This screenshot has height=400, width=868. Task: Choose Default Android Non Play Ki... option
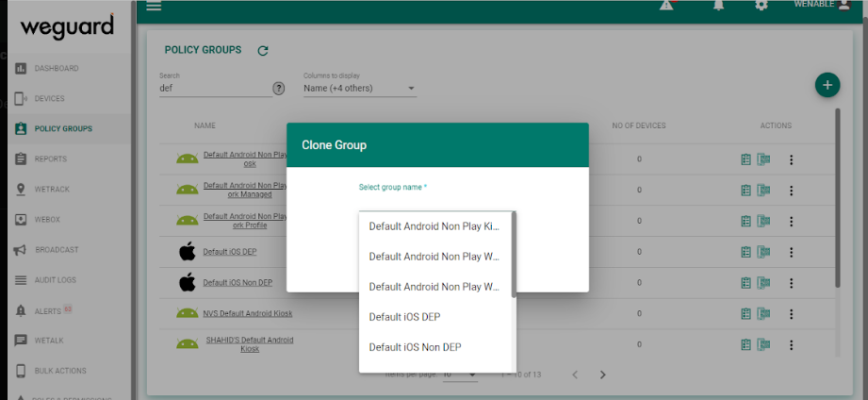(435, 226)
